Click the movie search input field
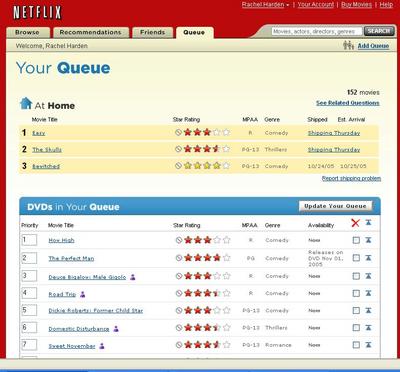The image size is (400, 372). pos(317,32)
